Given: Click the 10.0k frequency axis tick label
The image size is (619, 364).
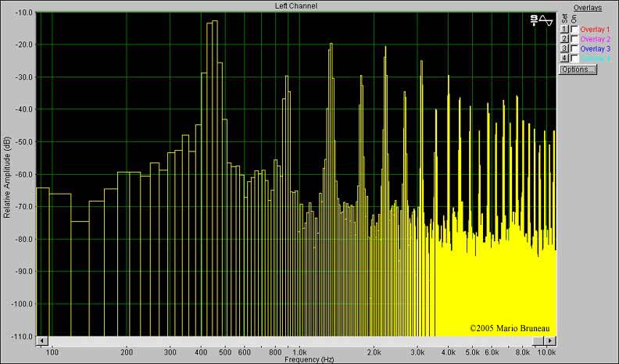Looking at the screenshot, I should [547, 352].
